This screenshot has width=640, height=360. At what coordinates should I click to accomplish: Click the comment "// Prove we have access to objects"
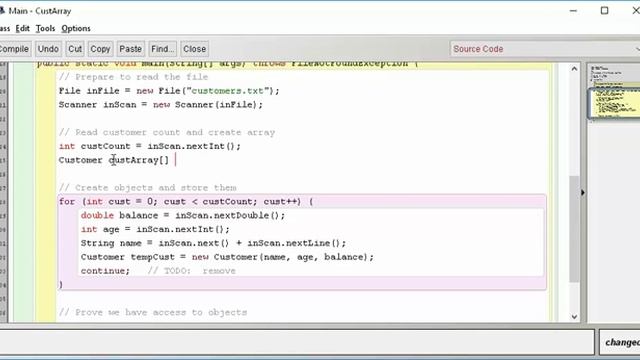[153, 313]
